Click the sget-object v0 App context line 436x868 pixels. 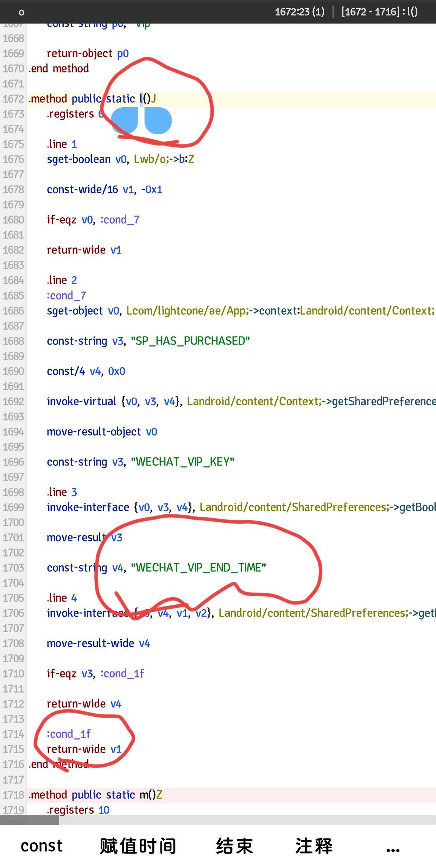[241, 310]
